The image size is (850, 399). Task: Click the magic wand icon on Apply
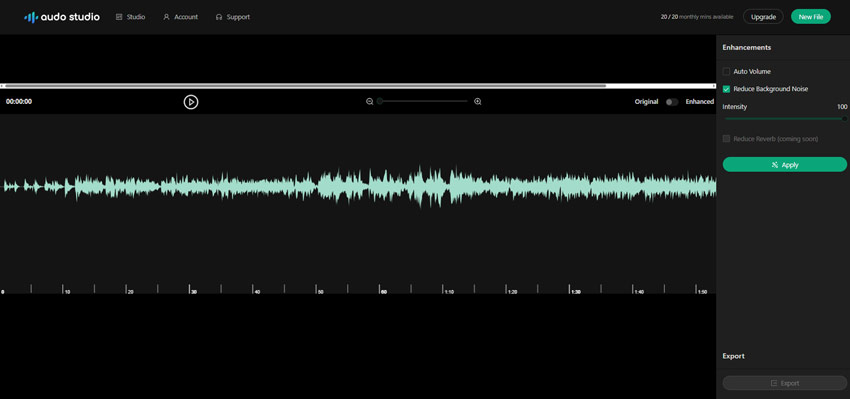point(775,165)
